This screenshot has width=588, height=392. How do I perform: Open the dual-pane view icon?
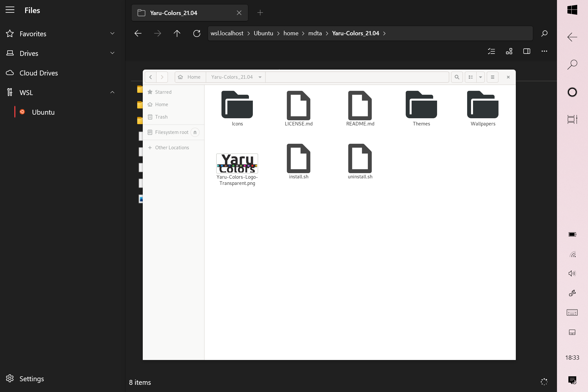click(x=527, y=51)
